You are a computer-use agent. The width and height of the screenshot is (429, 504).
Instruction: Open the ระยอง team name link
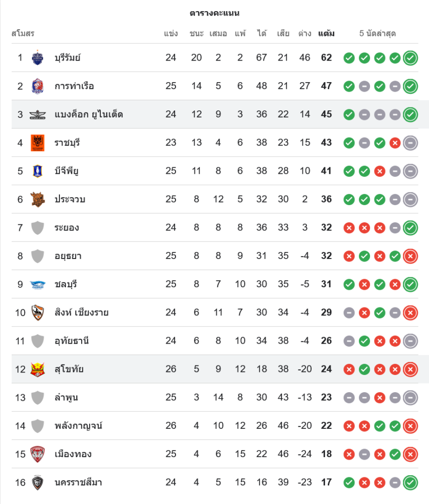[67, 228]
